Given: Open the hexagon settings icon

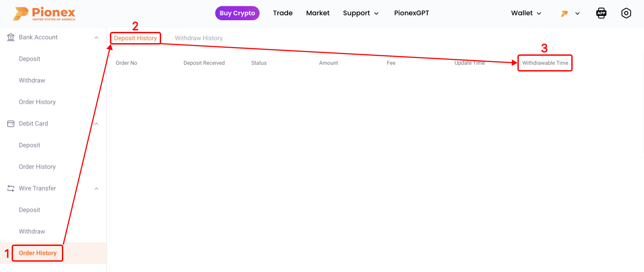Looking at the screenshot, I should click(x=626, y=13).
